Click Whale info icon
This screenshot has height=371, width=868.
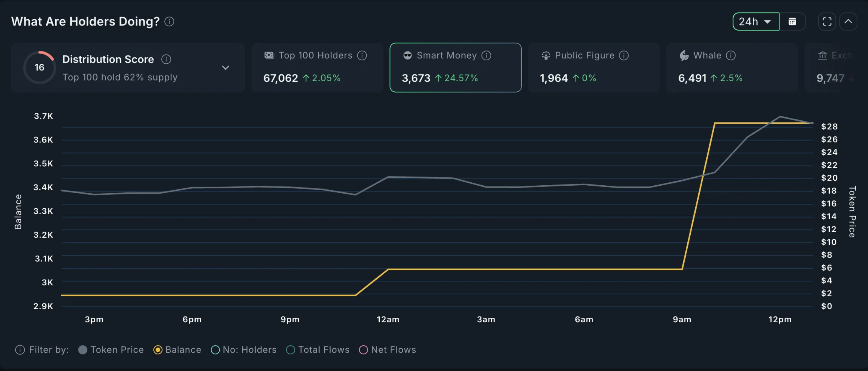click(731, 55)
